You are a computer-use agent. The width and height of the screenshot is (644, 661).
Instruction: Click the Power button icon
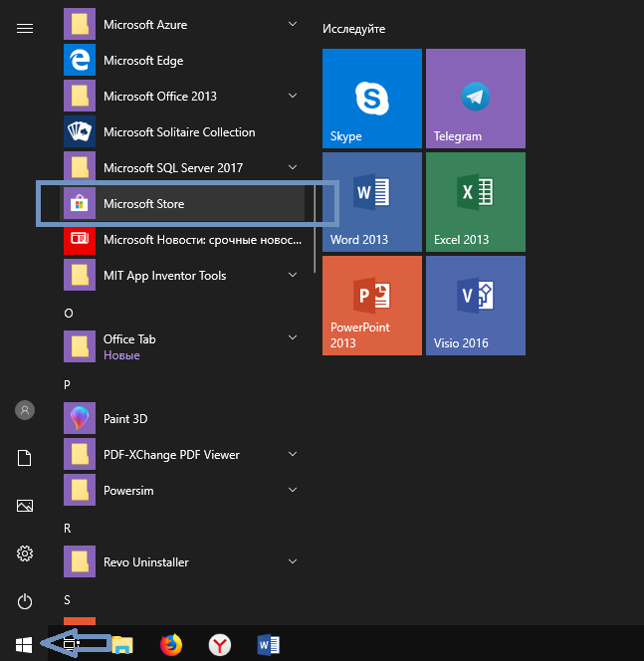(25, 601)
